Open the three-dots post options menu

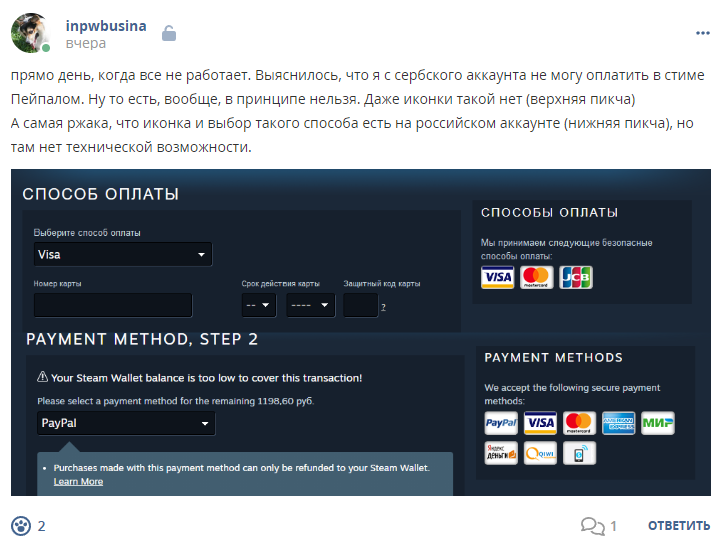point(702,33)
